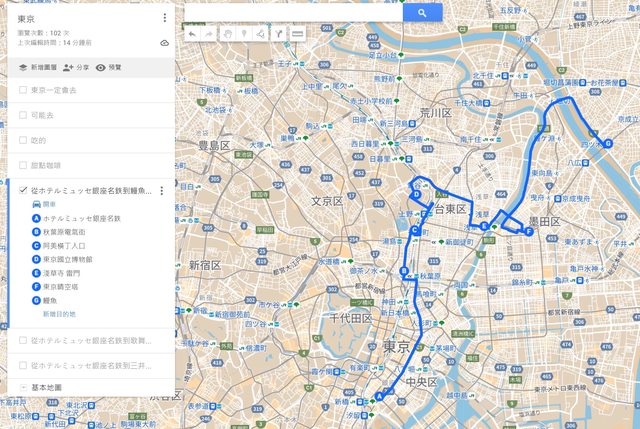Select the hand pan tool
This screenshot has height=429, width=640.
[227, 34]
